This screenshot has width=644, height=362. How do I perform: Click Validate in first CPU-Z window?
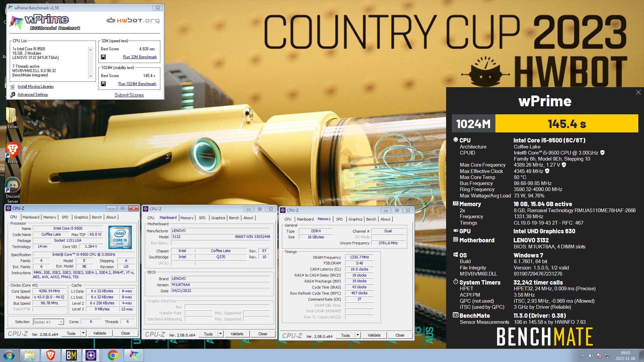point(100,333)
